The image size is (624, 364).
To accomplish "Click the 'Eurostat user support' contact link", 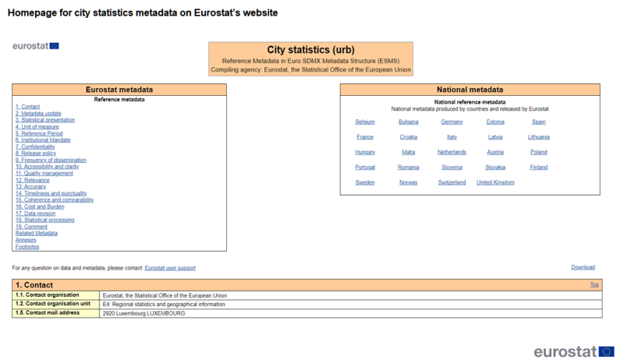I will tap(170, 268).
